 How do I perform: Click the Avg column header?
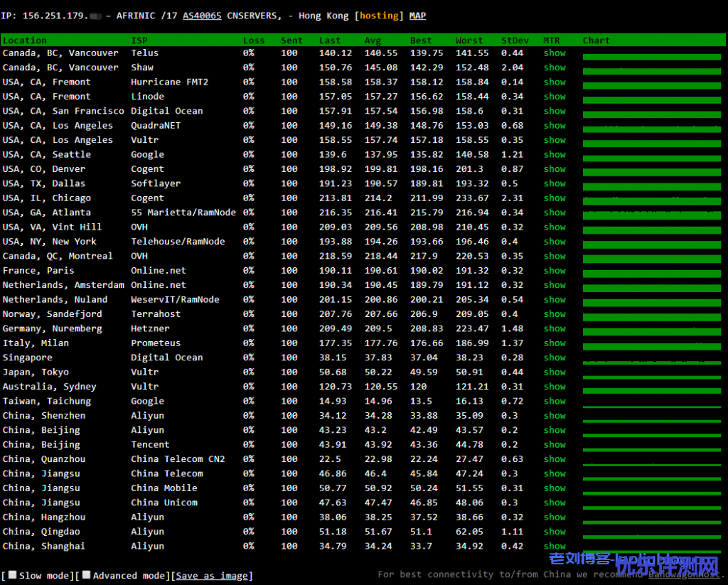click(373, 41)
